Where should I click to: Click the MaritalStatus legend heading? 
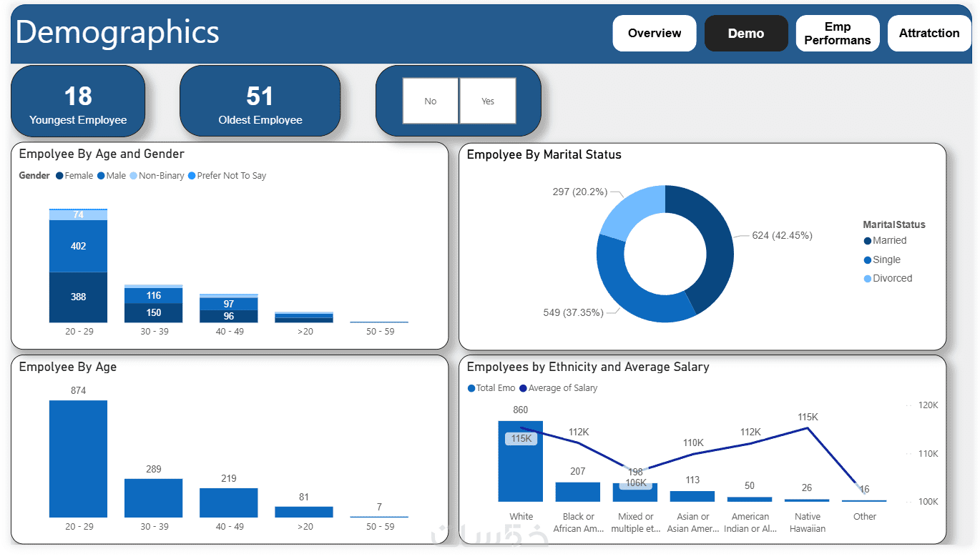[x=894, y=224]
